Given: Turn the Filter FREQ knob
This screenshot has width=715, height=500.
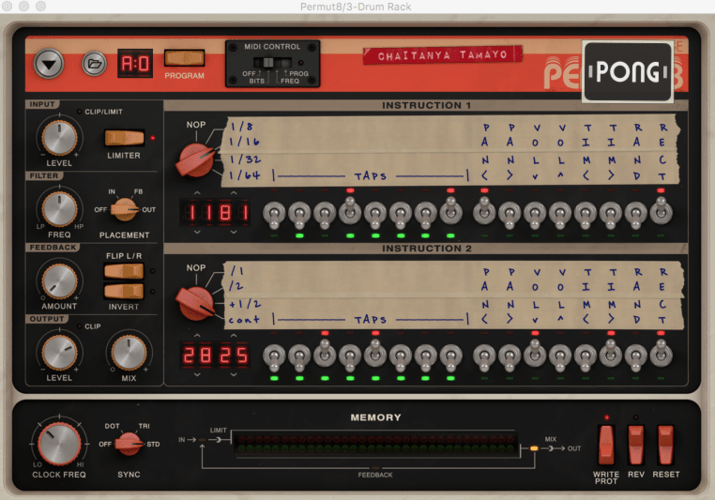Looking at the screenshot, I should coord(59,209).
